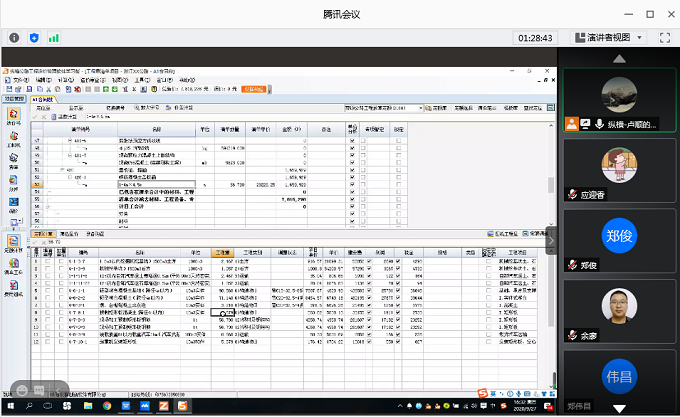This screenshot has width=680, height=417.
Task: Switch to the 项目管理 tab
Action: 14,99
